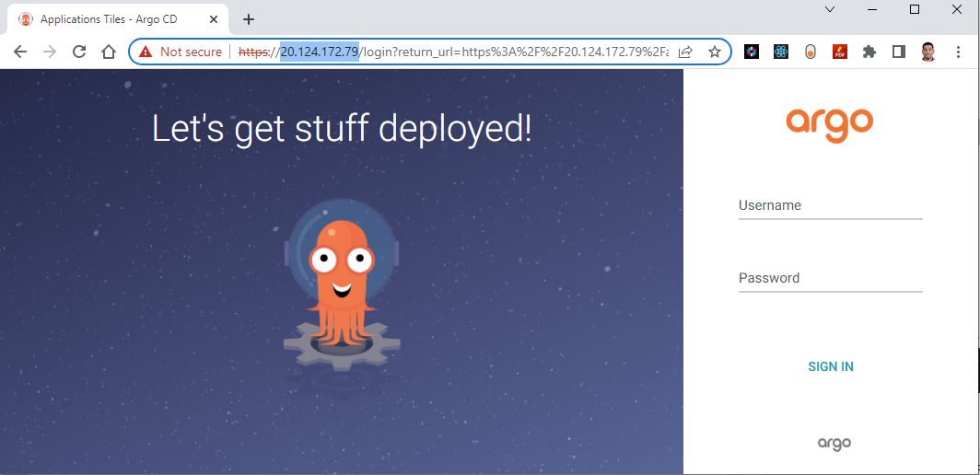
Task: Minimize the Chrome window
Action: pos(872,9)
